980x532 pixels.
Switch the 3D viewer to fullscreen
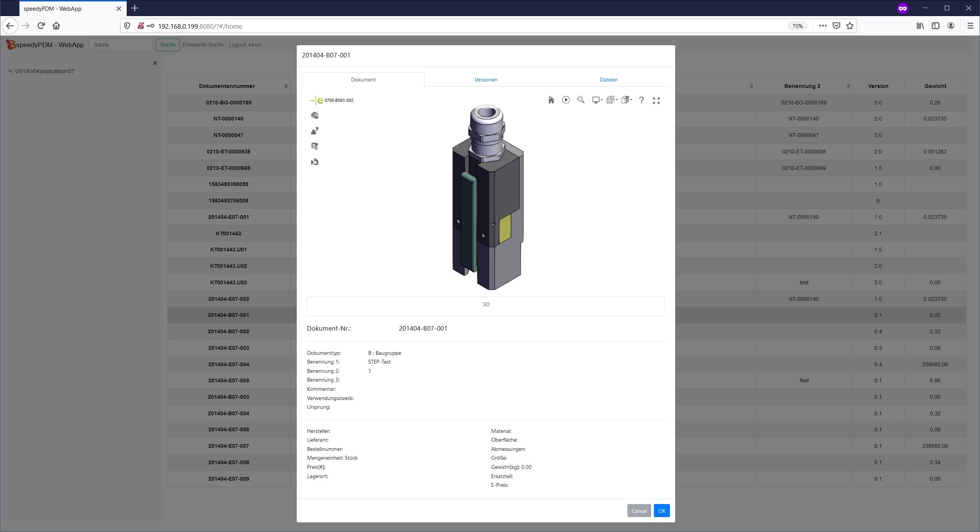coord(656,100)
